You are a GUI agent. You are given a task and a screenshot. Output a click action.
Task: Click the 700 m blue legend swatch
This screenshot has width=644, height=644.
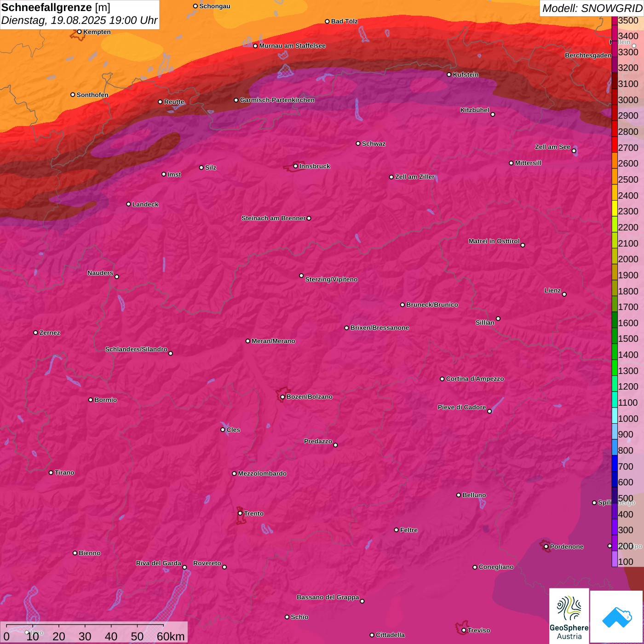[615, 463]
